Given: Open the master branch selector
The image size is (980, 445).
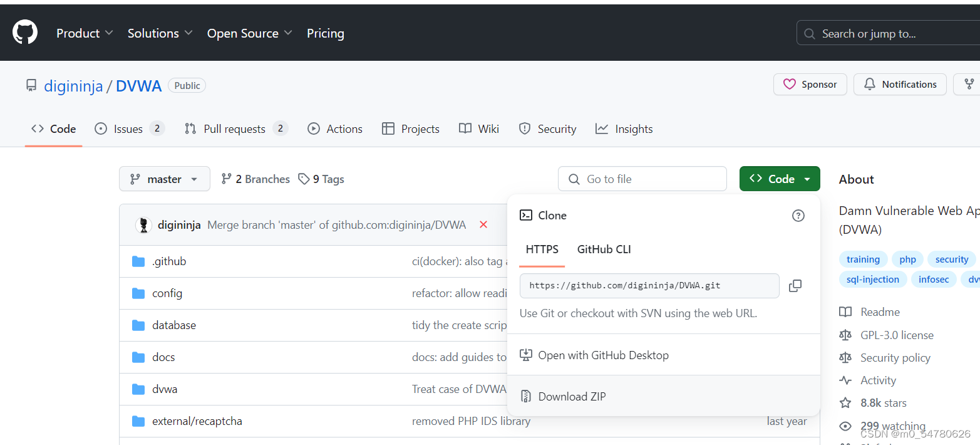Looking at the screenshot, I should coord(164,179).
